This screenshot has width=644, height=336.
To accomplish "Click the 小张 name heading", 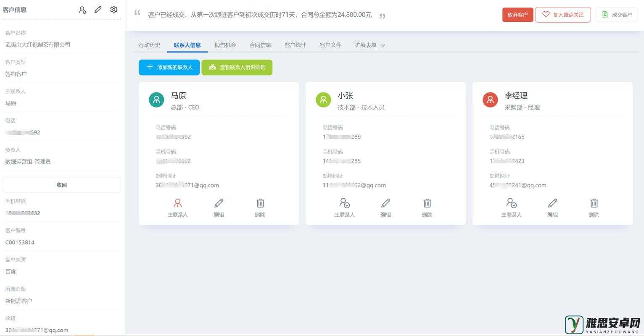I will 345,96.
